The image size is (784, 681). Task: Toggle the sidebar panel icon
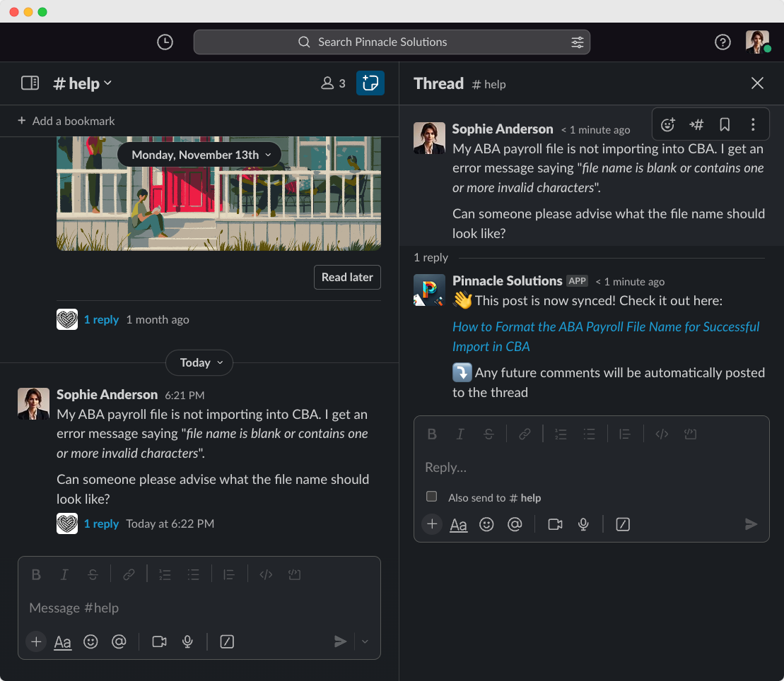30,83
